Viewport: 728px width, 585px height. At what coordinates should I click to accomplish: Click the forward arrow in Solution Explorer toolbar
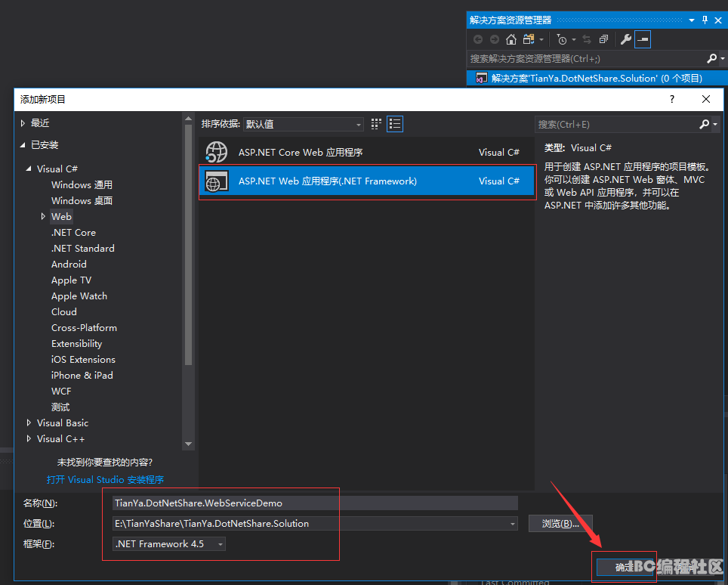click(x=495, y=39)
